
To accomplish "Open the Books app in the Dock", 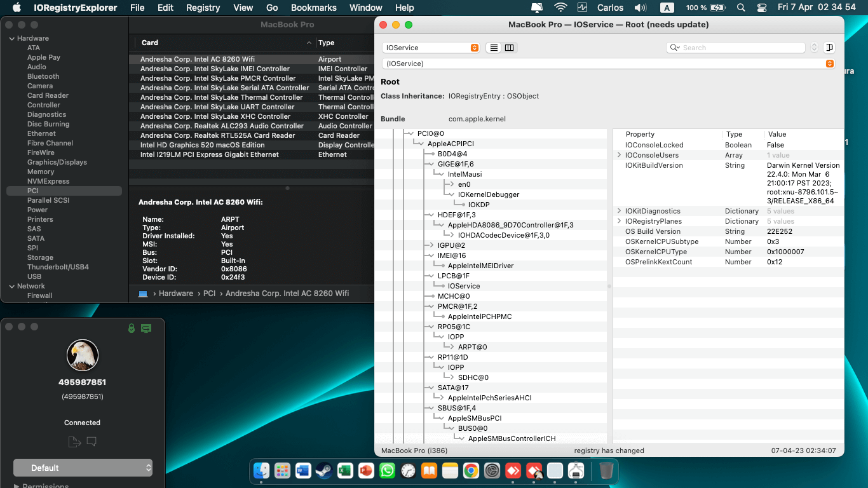I will point(430,471).
